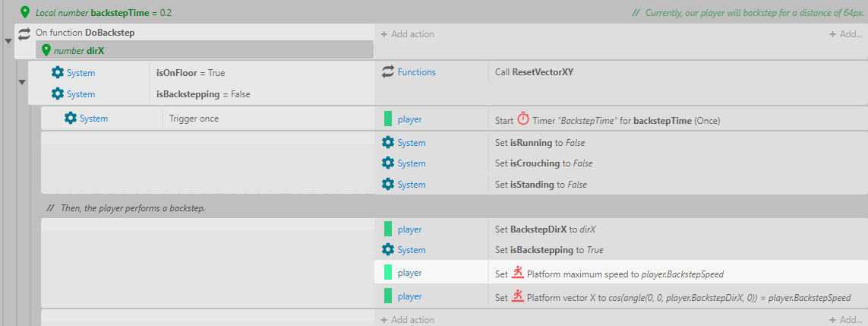Collapse the isOnFloor condition sub-event
This screenshot has height=326, width=868.
[x=21, y=83]
